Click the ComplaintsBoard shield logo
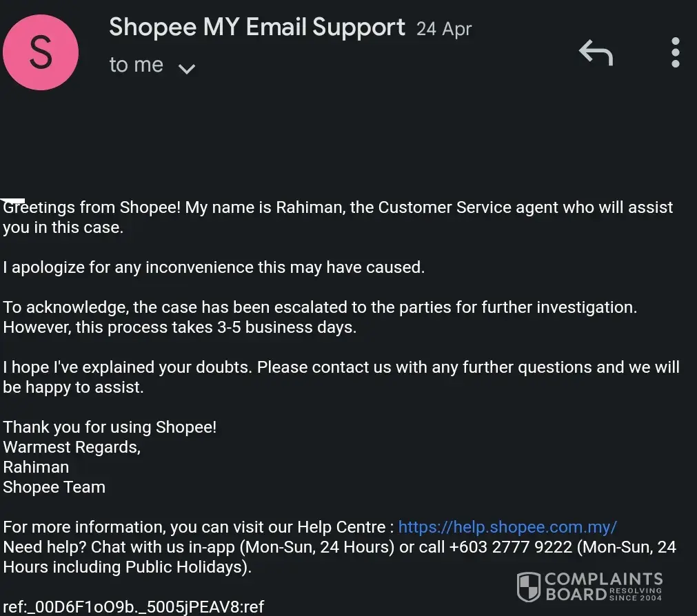697x616 pixels. click(x=529, y=587)
